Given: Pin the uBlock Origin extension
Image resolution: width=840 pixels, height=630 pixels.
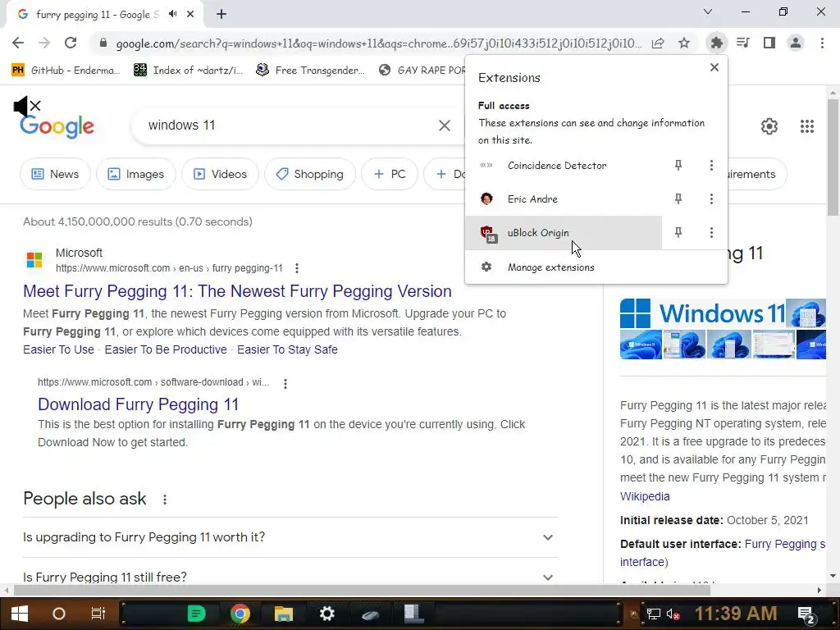Looking at the screenshot, I should tap(678, 232).
